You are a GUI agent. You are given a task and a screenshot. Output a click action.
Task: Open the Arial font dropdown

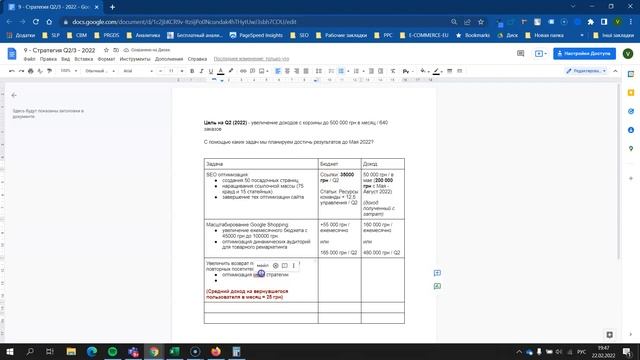[138, 71]
